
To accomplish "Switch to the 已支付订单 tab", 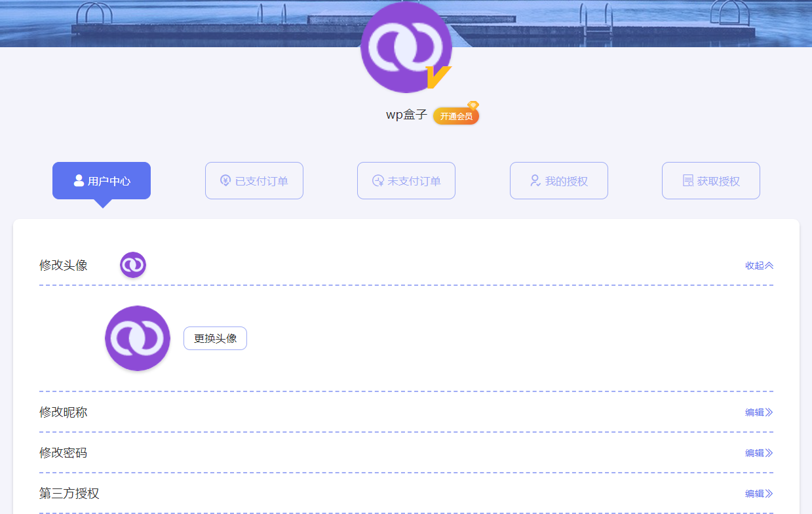I will click(x=254, y=180).
